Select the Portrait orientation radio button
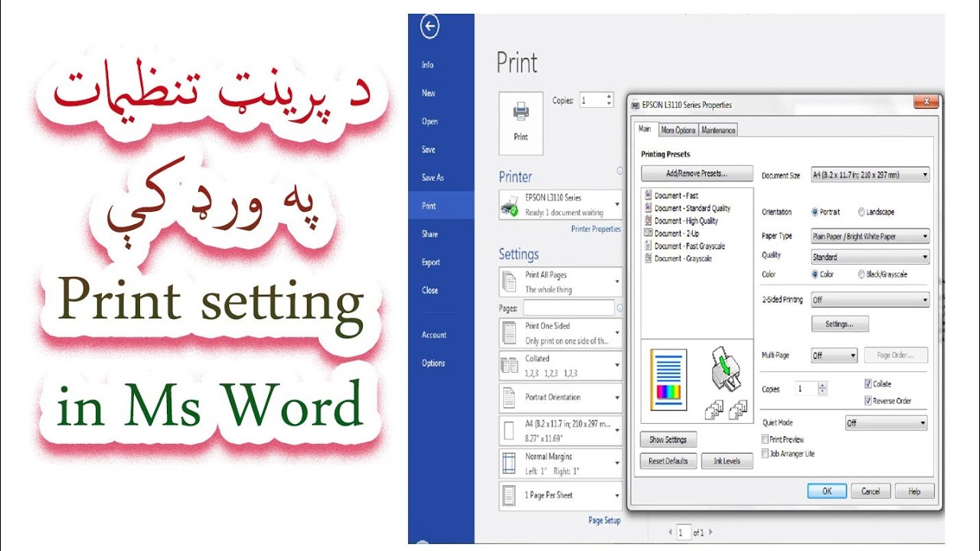The width and height of the screenshot is (980, 551). tap(814, 212)
